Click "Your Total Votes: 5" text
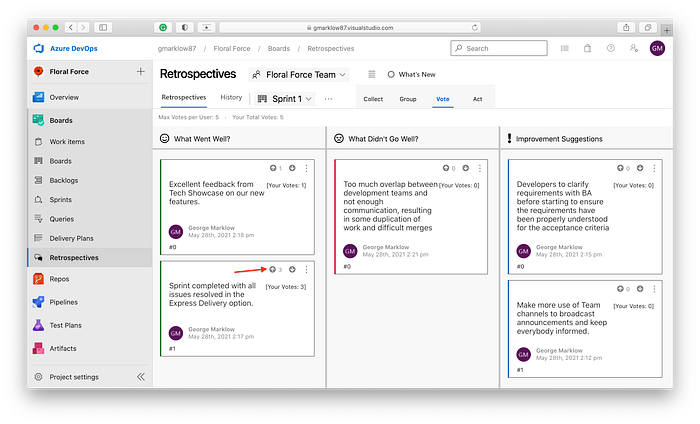Viewport: 700px width, 424px height. tap(258, 117)
